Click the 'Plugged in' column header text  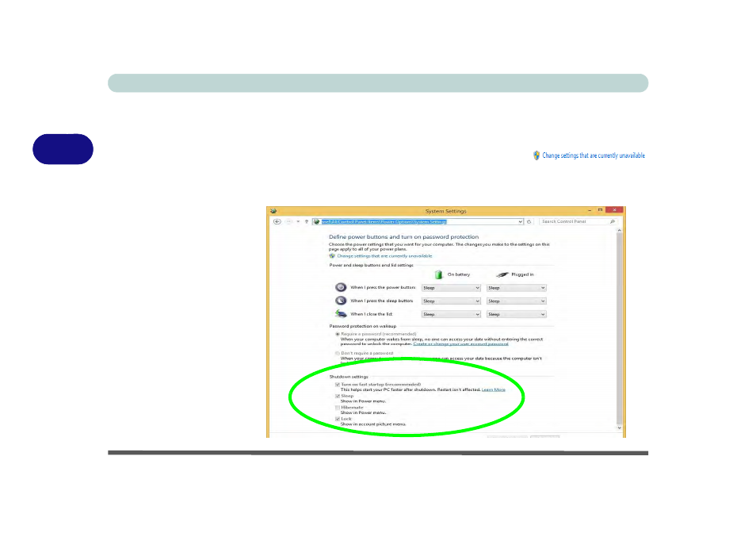523,274
